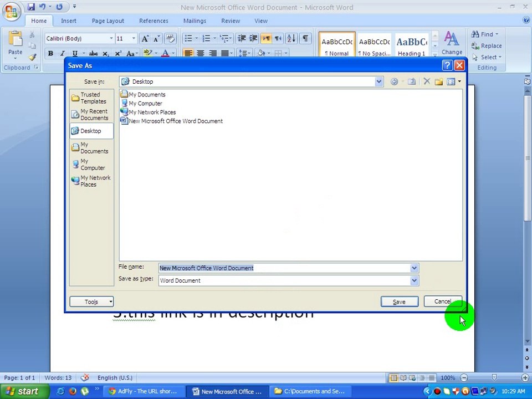Click the Windows start button
The width and height of the screenshot is (532, 399).
click(24, 392)
